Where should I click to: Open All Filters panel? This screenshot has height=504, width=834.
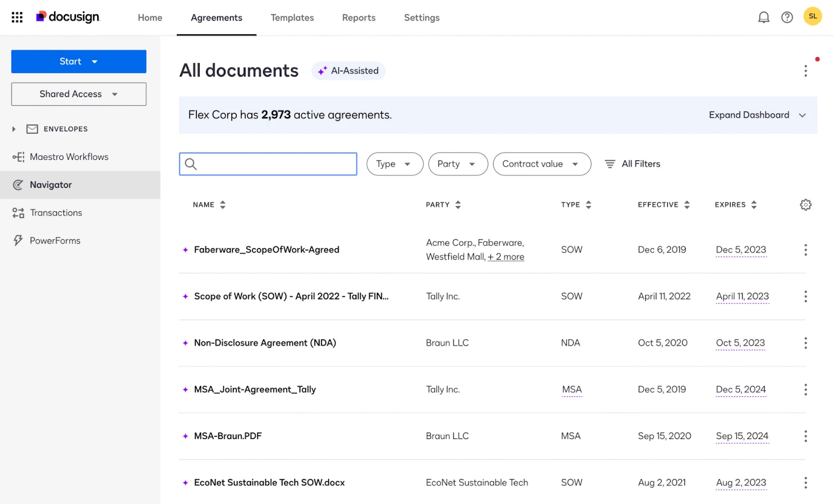[632, 164]
